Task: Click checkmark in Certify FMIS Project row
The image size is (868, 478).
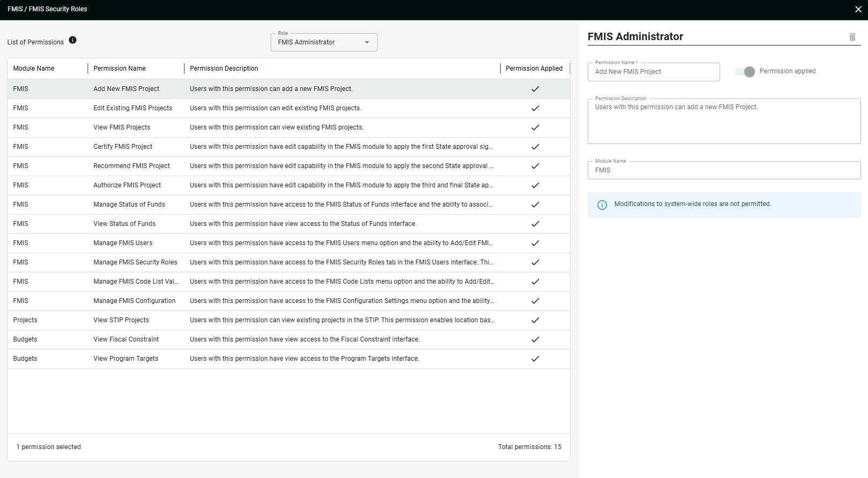Action: 535,147
